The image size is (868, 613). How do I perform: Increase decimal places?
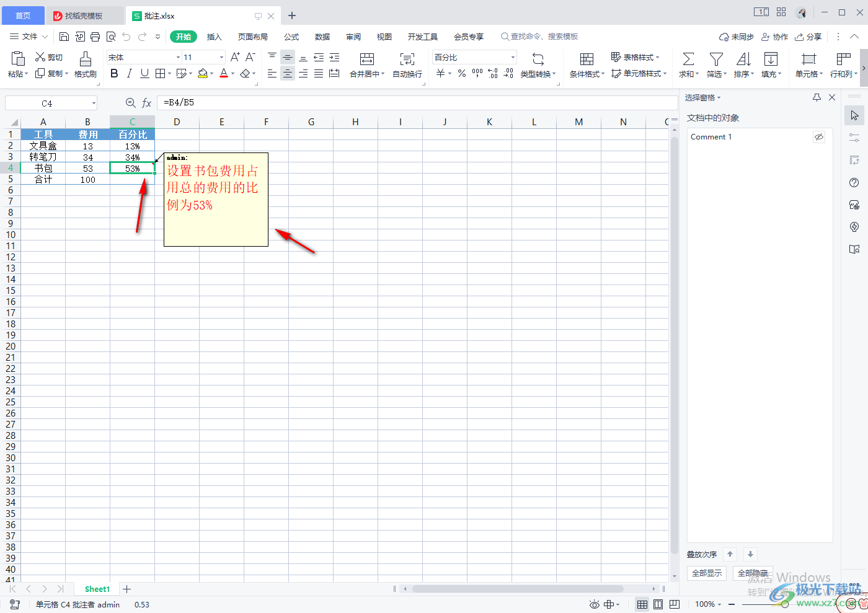tap(493, 73)
